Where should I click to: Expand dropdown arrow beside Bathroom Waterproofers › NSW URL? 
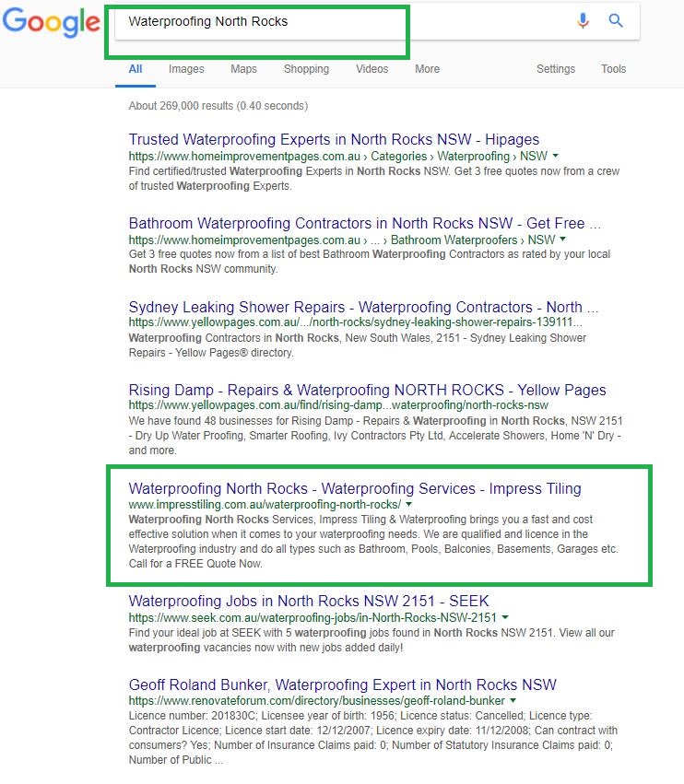563,240
